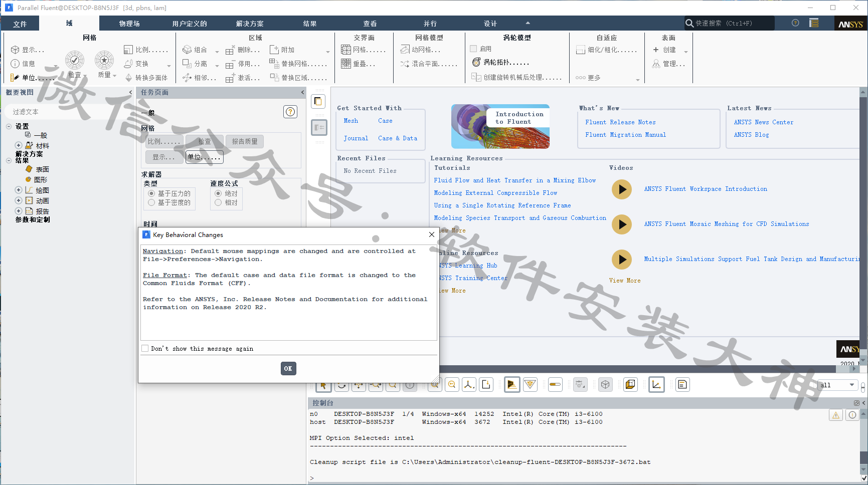Play Mosaic Meshing for CFD video
Screen dimensions: 868x485
(622, 224)
